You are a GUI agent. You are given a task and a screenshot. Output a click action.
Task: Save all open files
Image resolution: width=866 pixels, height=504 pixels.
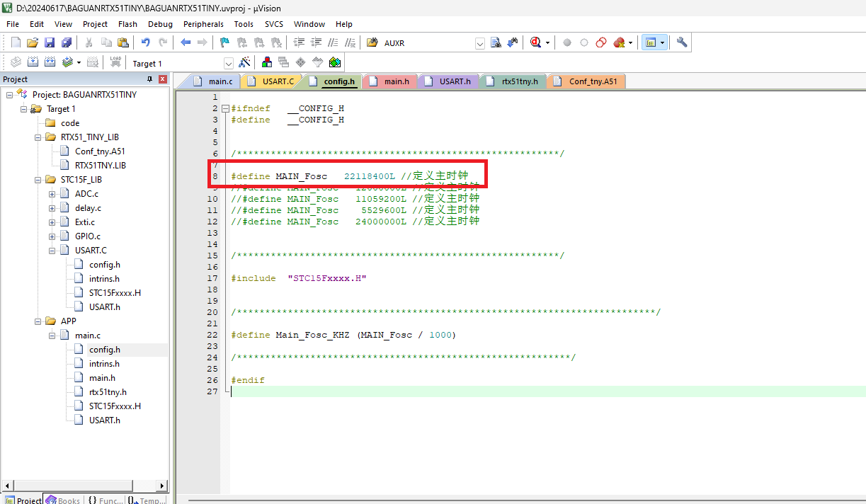[66, 42]
